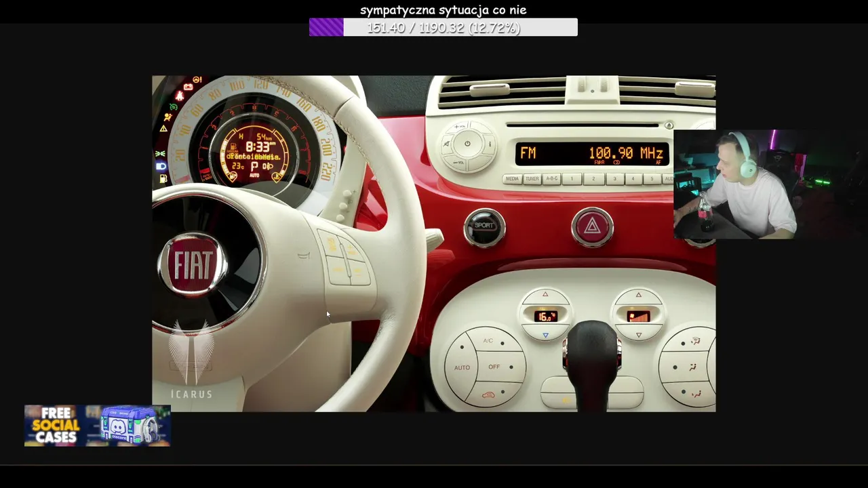The image size is (868, 488).
Task: Click the 'sympatyczna sytuacja co nie' title
Action: pyautogui.click(x=443, y=9)
